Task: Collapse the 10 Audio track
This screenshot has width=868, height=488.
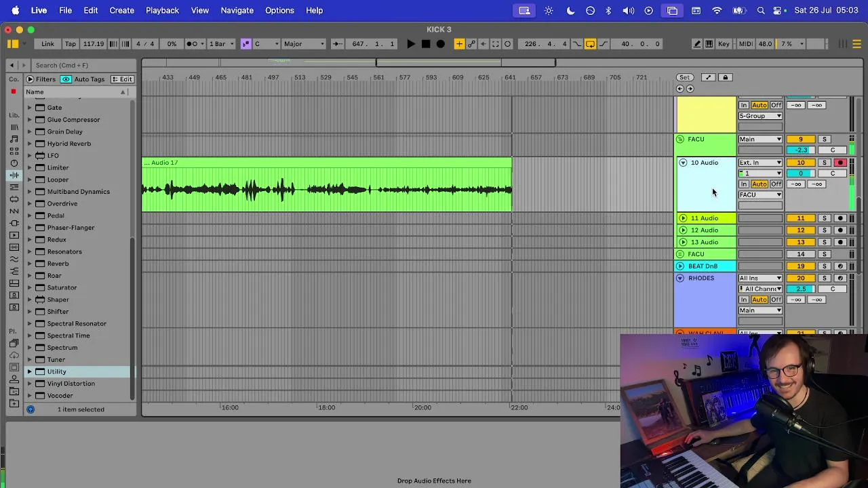Action: [x=683, y=163]
